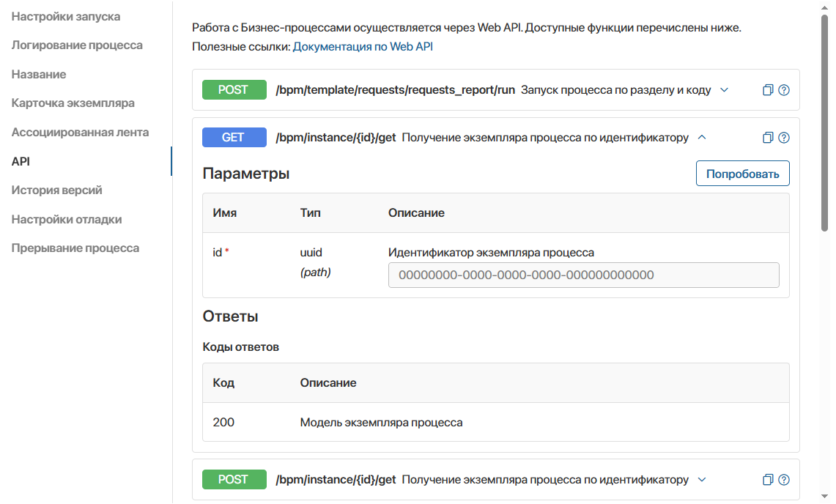Click the POST badge for requests_report/run

[234, 90]
